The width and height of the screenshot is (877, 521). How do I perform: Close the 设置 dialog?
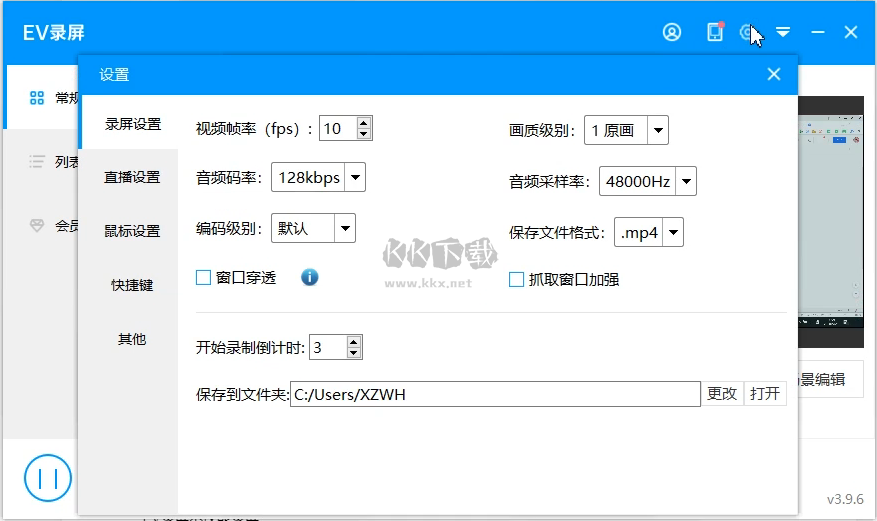[x=774, y=74]
